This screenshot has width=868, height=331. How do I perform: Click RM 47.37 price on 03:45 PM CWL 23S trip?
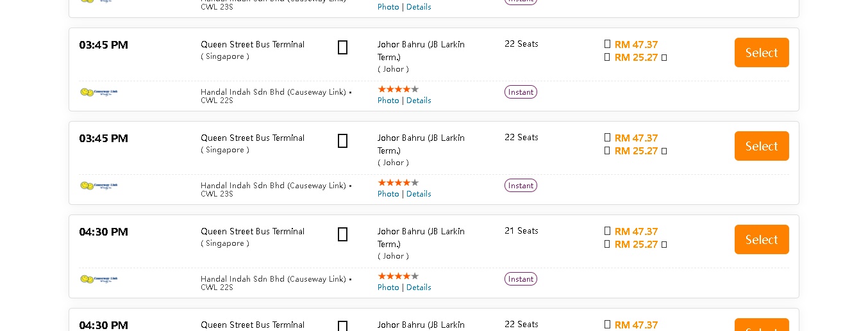pyautogui.click(x=636, y=138)
